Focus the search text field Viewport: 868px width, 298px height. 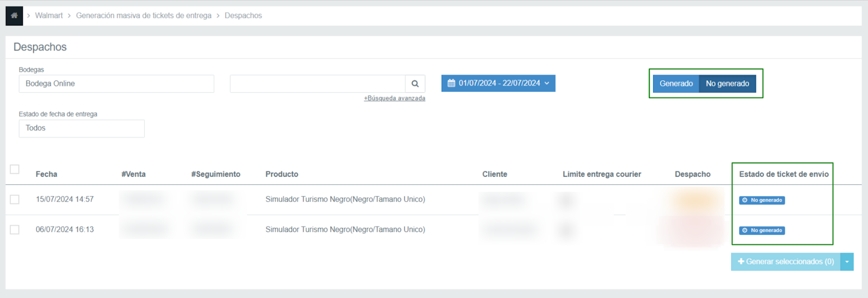(x=317, y=83)
